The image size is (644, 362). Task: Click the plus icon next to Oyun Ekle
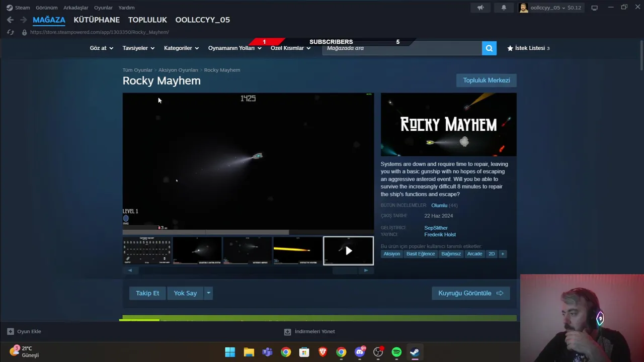click(10, 331)
